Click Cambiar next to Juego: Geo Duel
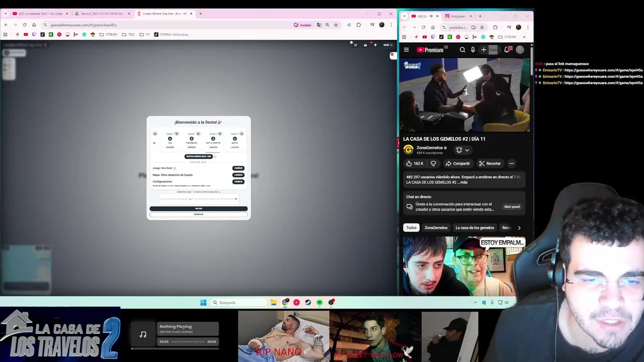This screenshot has height=362, width=644. tap(238, 168)
